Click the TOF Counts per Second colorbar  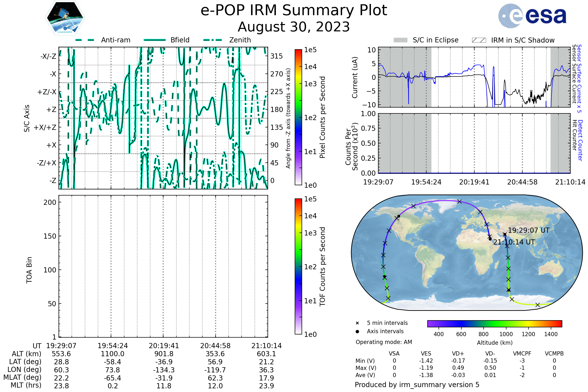point(298,266)
